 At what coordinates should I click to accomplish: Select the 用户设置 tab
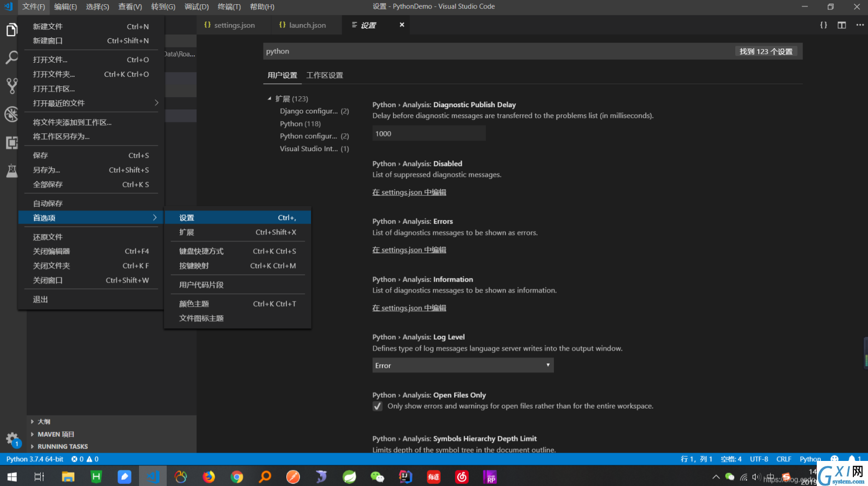pos(282,75)
